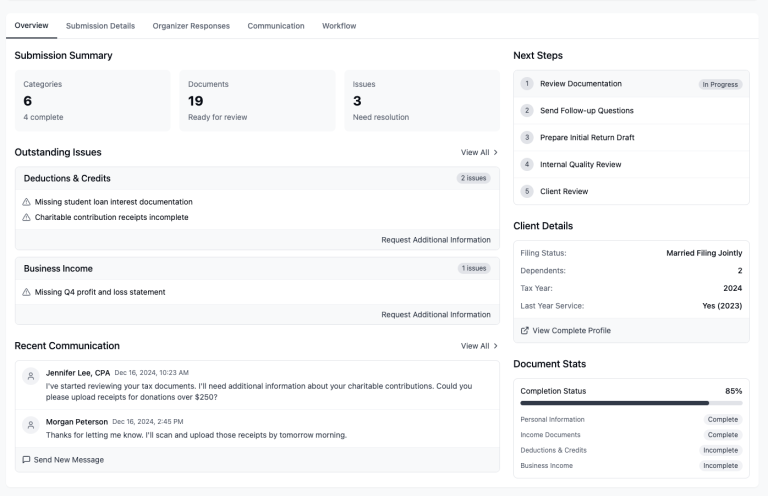Click the In Progress status badge
This screenshot has width=768, height=496.
[x=720, y=85]
